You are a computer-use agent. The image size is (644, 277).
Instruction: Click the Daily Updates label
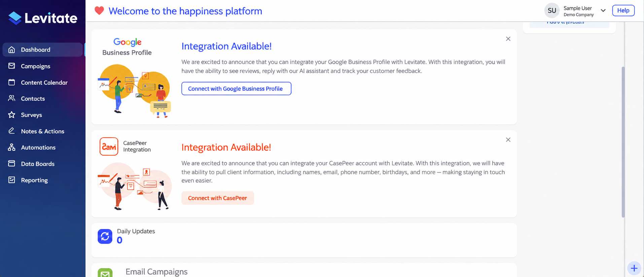136,231
